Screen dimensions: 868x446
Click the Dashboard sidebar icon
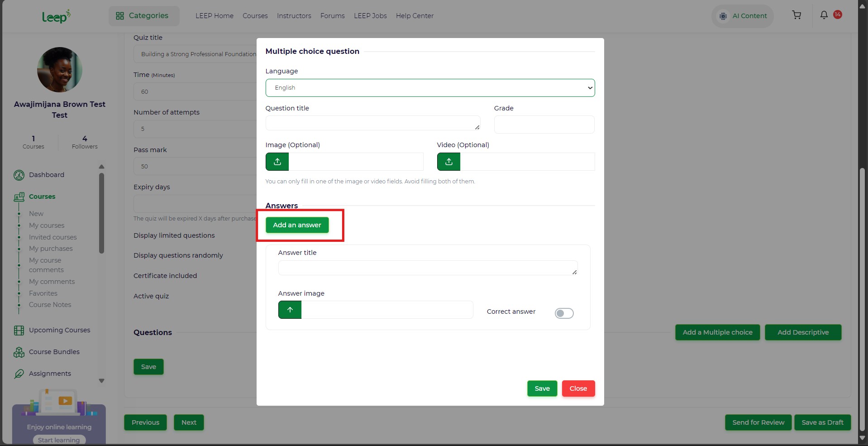pyautogui.click(x=19, y=175)
